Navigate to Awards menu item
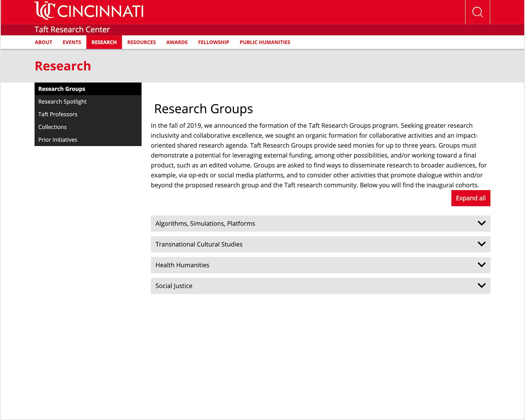 [x=177, y=42]
